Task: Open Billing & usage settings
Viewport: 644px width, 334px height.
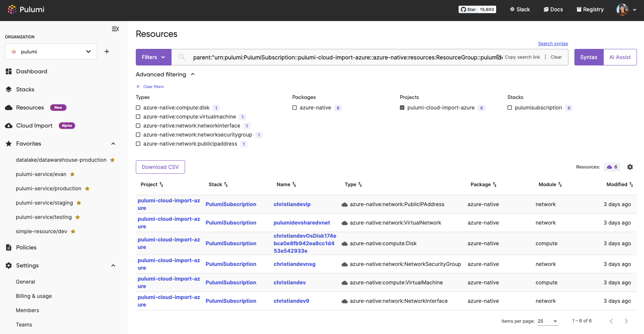Action: (x=34, y=296)
